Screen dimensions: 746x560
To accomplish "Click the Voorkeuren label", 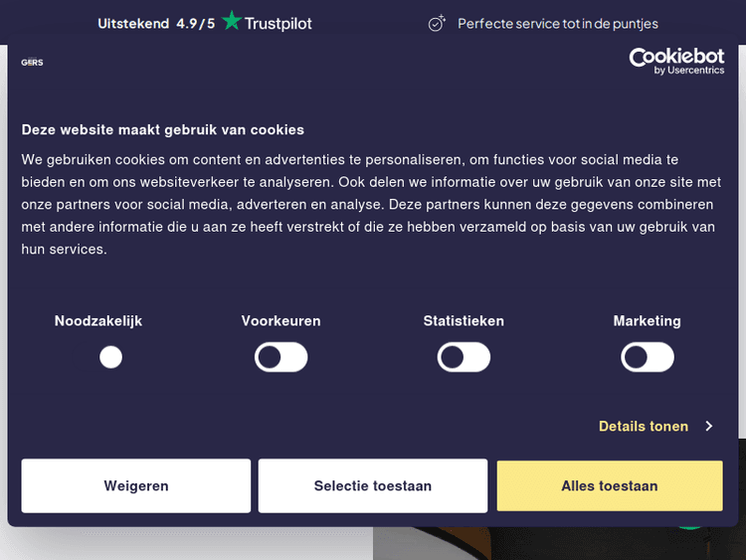I will (x=280, y=321).
